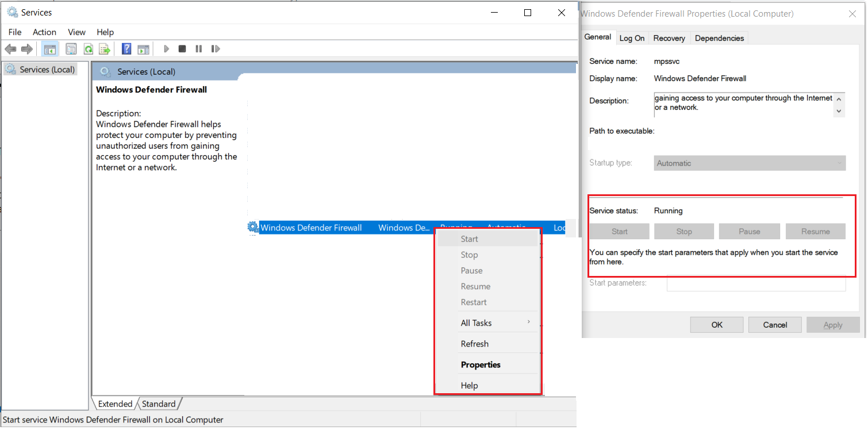Open the View menu
The height and width of the screenshot is (430, 868).
[76, 32]
